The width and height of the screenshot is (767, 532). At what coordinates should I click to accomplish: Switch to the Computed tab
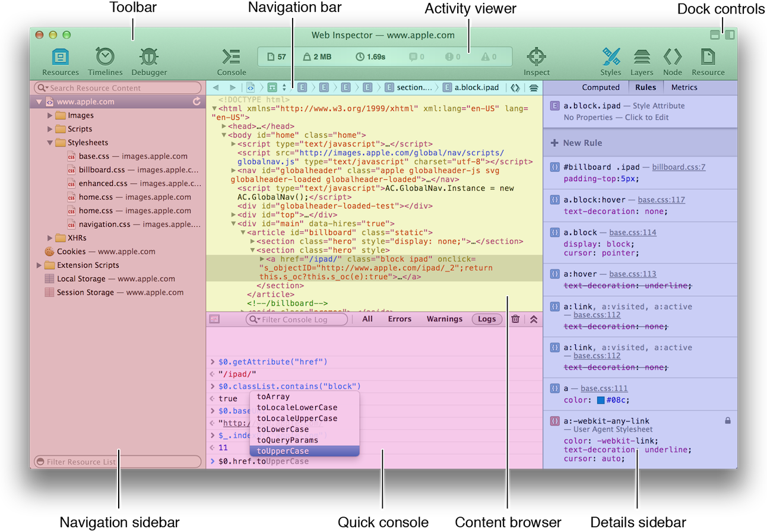point(600,87)
